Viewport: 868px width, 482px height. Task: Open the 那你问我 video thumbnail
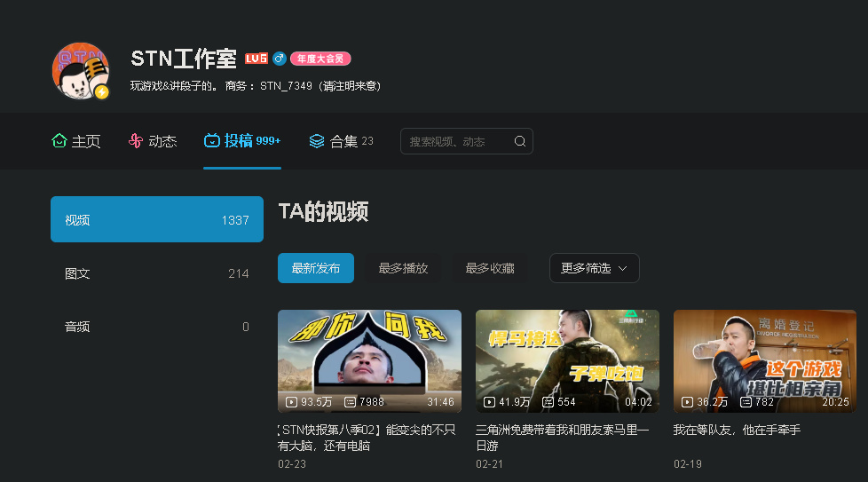point(370,360)
